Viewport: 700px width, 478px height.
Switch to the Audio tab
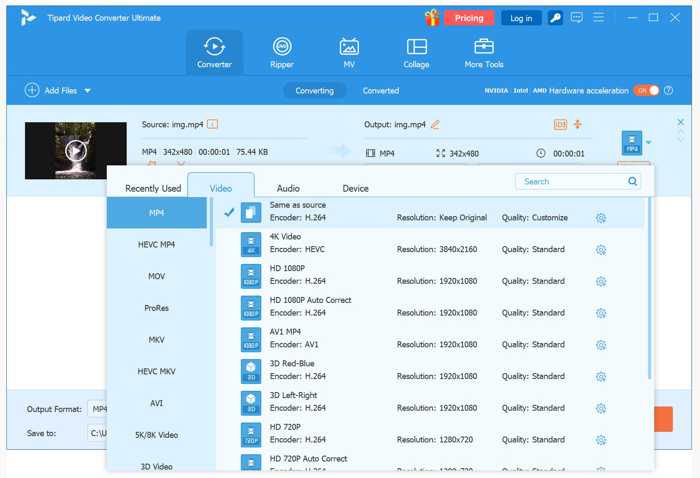[x=288, y=188]
